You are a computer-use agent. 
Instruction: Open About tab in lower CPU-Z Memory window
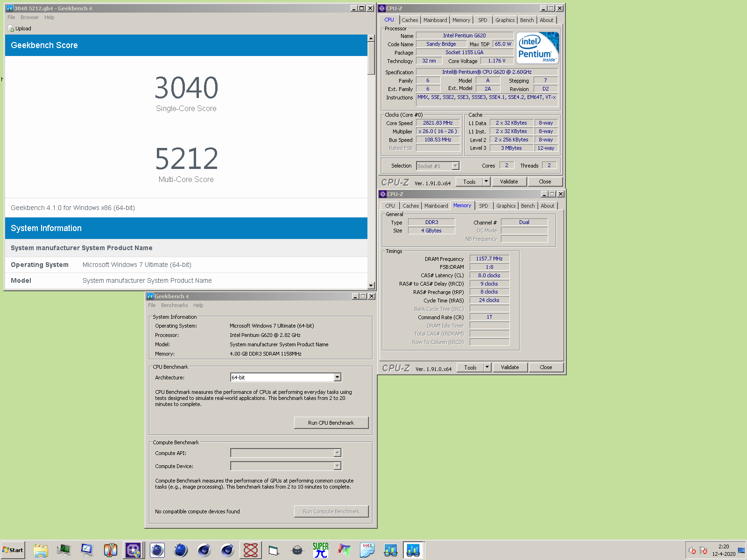coord(548,206)
